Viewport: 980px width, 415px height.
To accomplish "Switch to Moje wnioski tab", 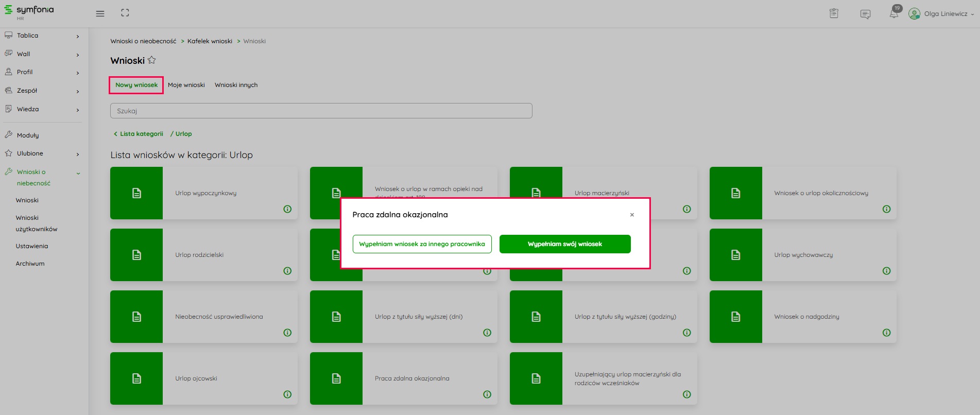I will pyautogui.click(x=186, y=85).
